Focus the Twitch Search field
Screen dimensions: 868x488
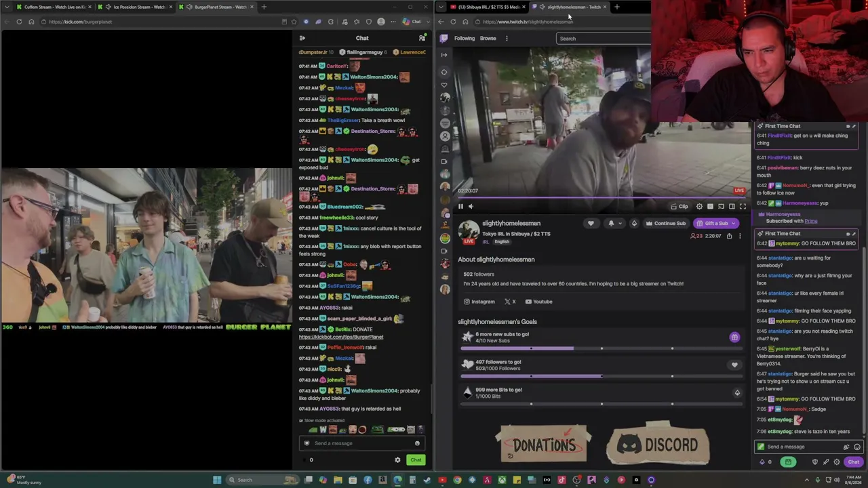click(x=604, y=39)
